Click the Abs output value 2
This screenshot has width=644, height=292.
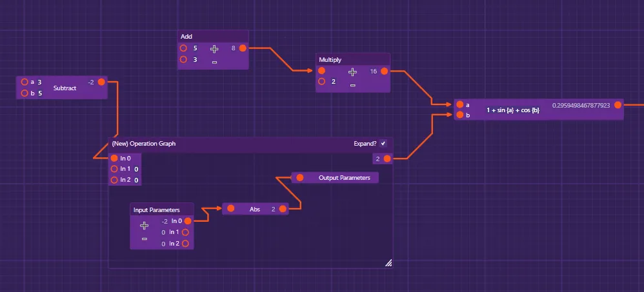pos(273,209)
